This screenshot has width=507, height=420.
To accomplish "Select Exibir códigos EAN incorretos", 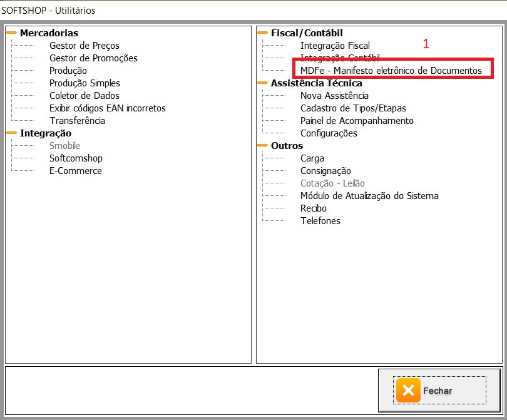I will [x=108, y=108].
